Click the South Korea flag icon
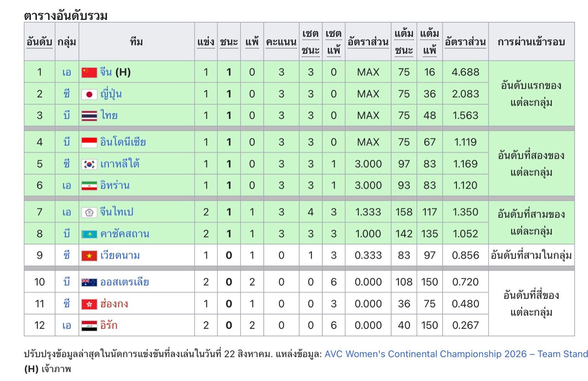The height and width of the screenshot is (381, 588). [89, 164]
